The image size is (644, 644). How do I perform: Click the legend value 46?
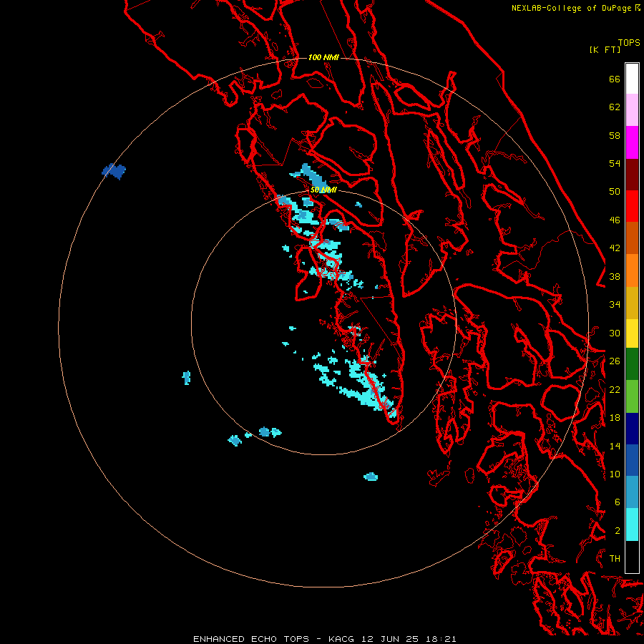pyautogui.click(x=615, y=220)
